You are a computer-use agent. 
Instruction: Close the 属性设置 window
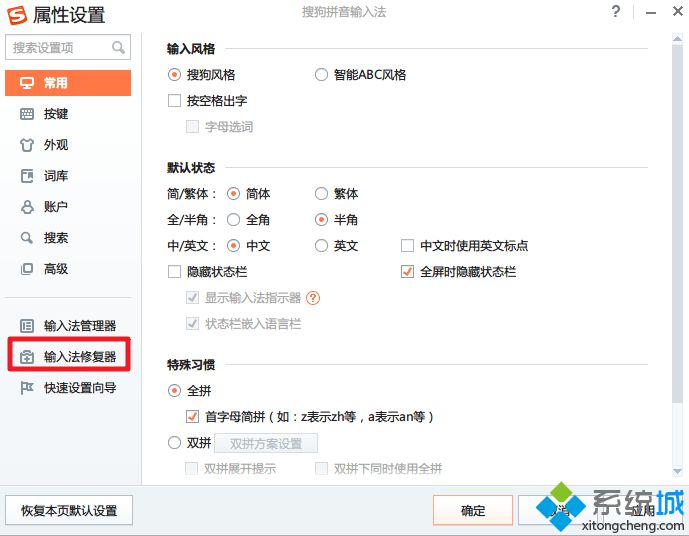[678, 11]
